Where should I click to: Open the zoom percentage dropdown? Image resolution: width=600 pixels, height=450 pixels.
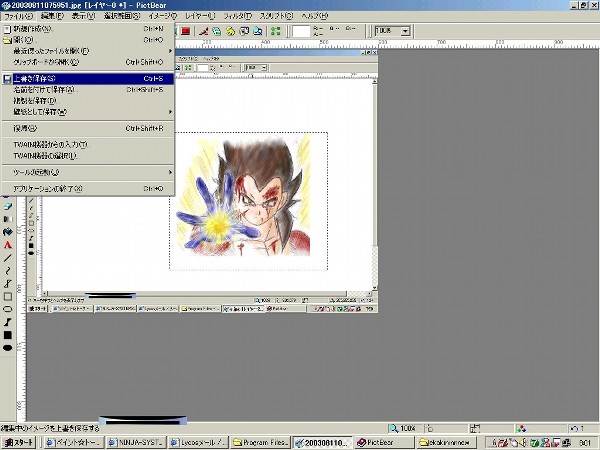point(405,31)
